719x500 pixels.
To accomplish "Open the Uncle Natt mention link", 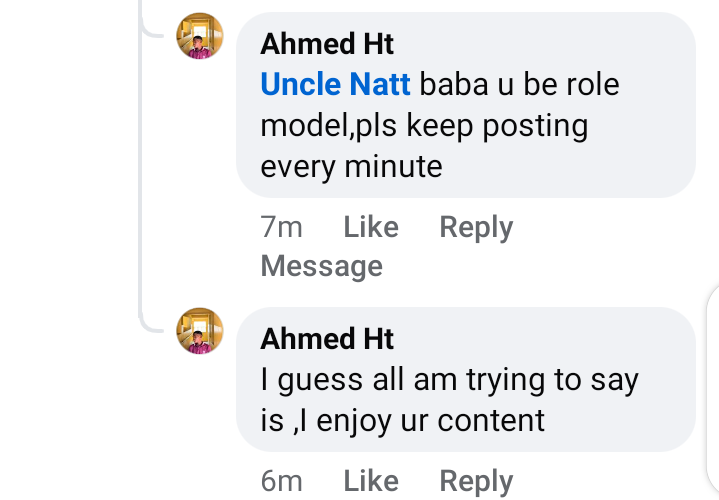I will click(x=335, y=84).
